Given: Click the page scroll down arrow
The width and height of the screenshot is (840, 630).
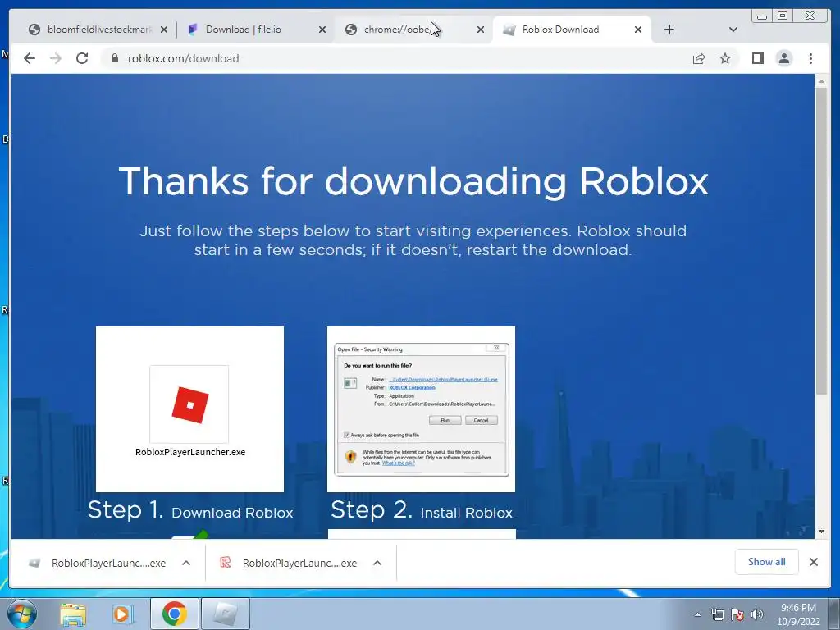Looking at the screenshot, I should [x=821, y=532].
